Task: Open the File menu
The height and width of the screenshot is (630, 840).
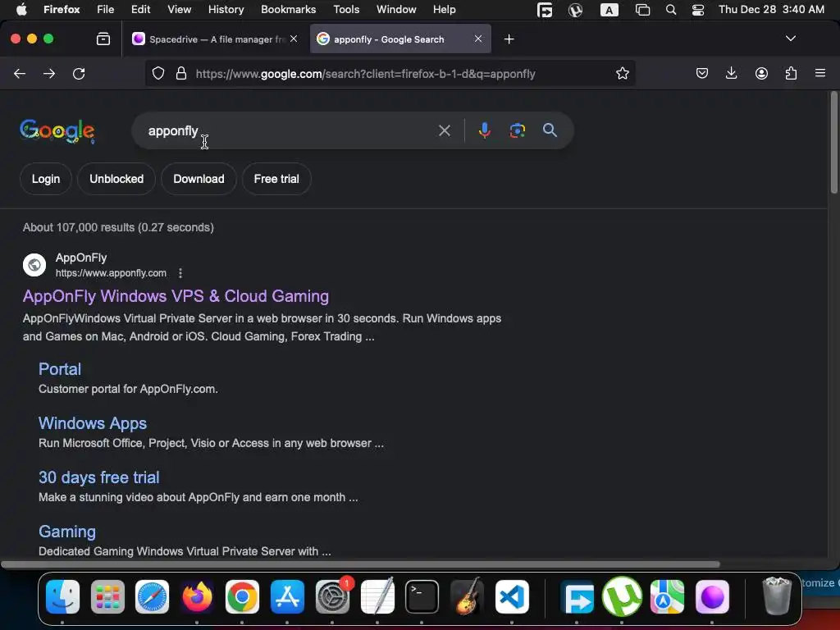Action: [x=106, y=10]
